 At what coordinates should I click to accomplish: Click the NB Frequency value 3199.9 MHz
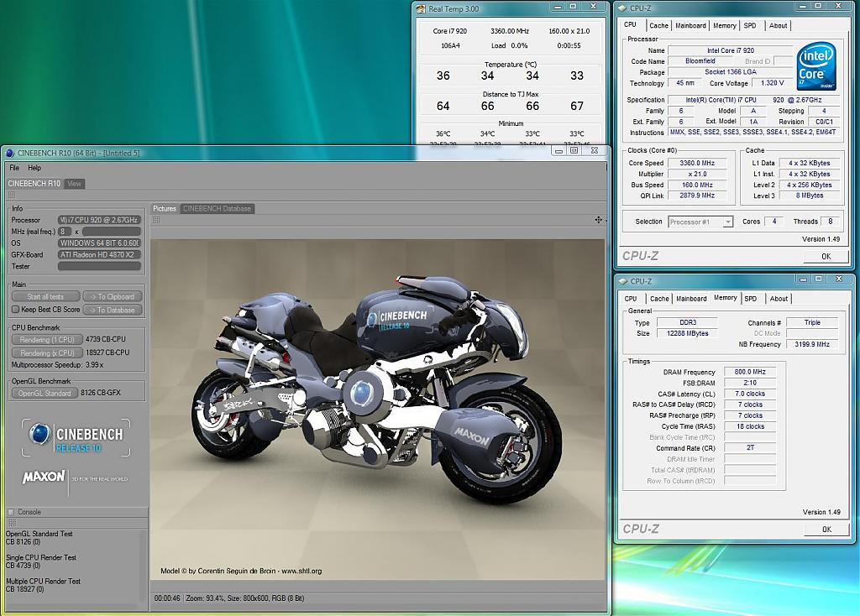pyautogui.click(x=812, y=344)
